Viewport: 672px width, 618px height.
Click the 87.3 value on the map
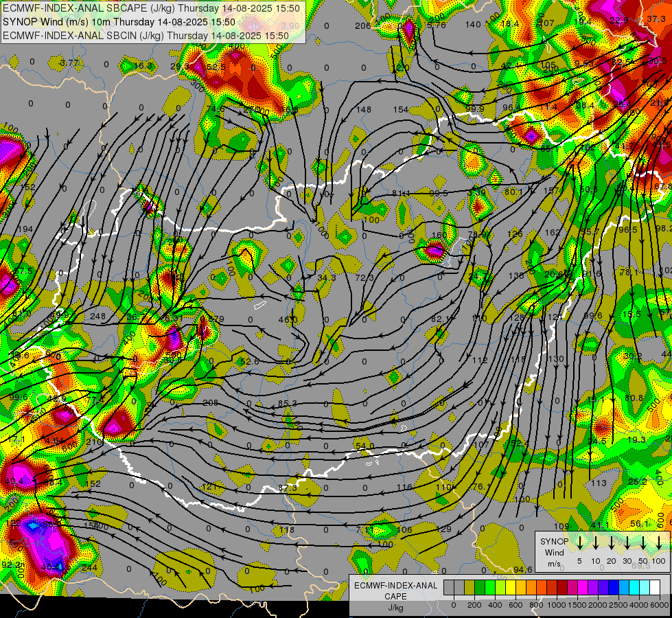(x=288, y=488)
